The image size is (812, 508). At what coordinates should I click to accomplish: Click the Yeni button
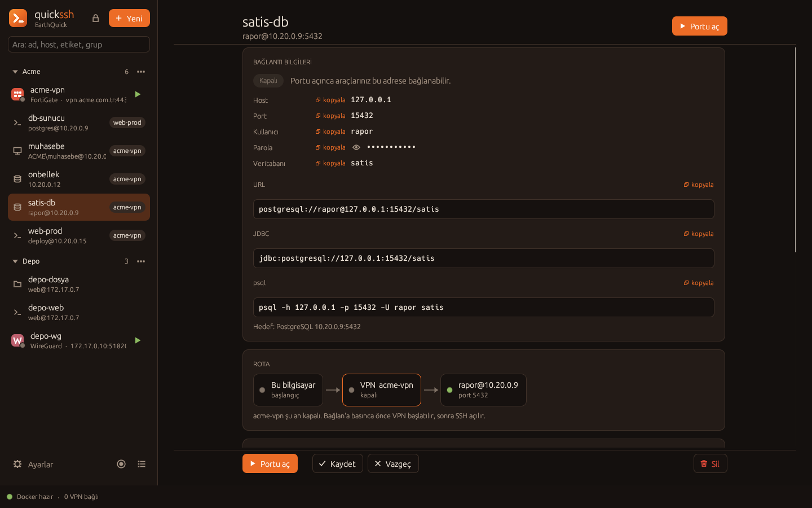point(129,18)
